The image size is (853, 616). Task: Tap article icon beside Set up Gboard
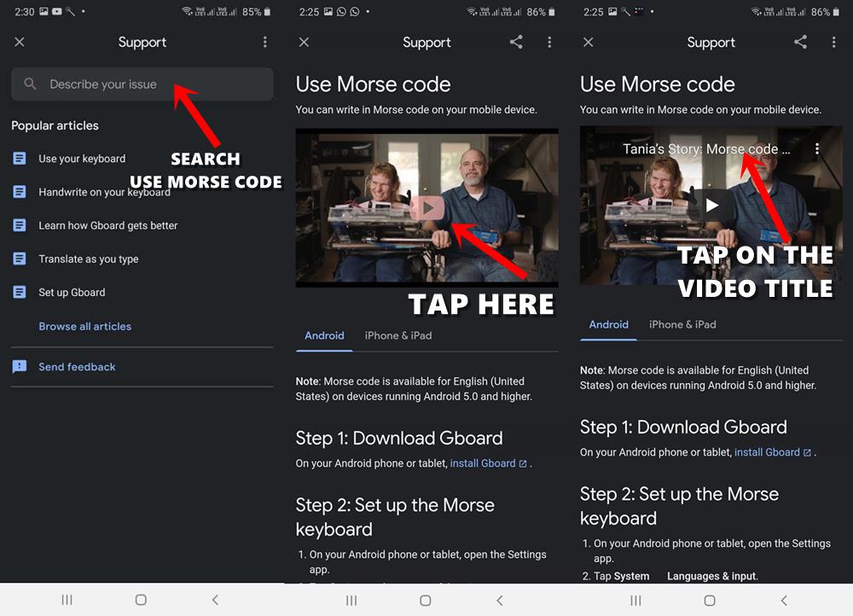pyautogui.click(x=19, y=293)
